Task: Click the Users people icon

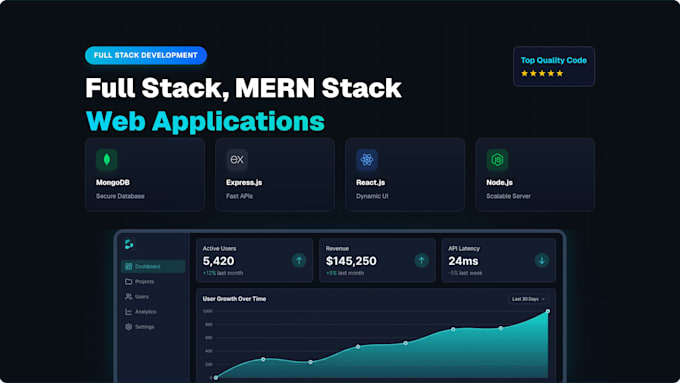Action: point(128,297)
